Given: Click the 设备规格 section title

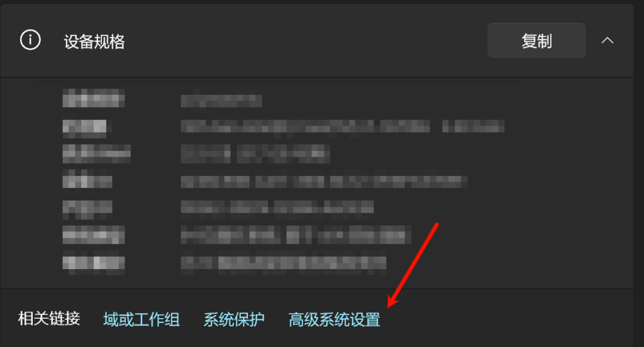Looking at the screenshot, I should (x=94, y=41).
